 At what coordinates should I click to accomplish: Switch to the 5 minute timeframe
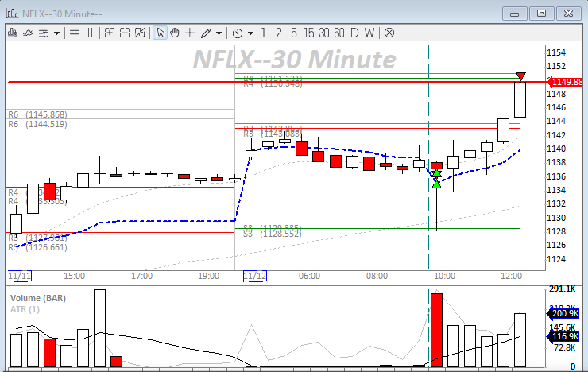294,33
